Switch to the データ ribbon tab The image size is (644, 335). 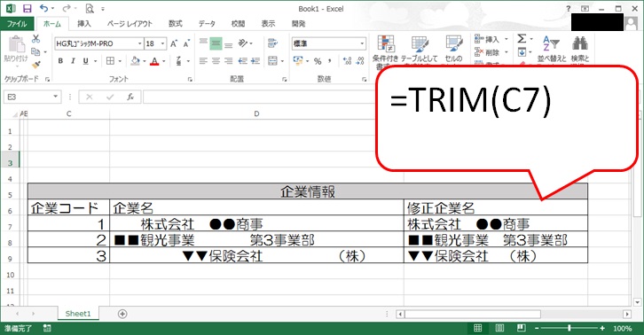(207, 24)
